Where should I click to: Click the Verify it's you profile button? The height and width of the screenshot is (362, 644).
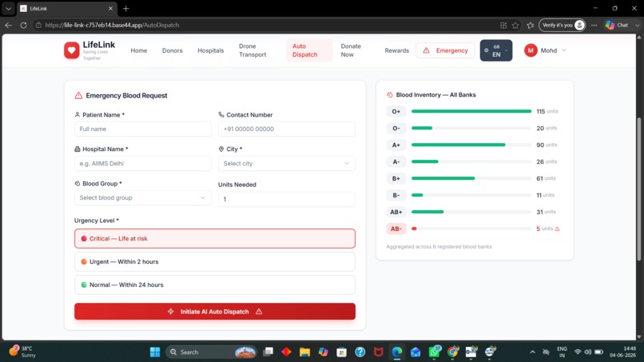point(562,25)
